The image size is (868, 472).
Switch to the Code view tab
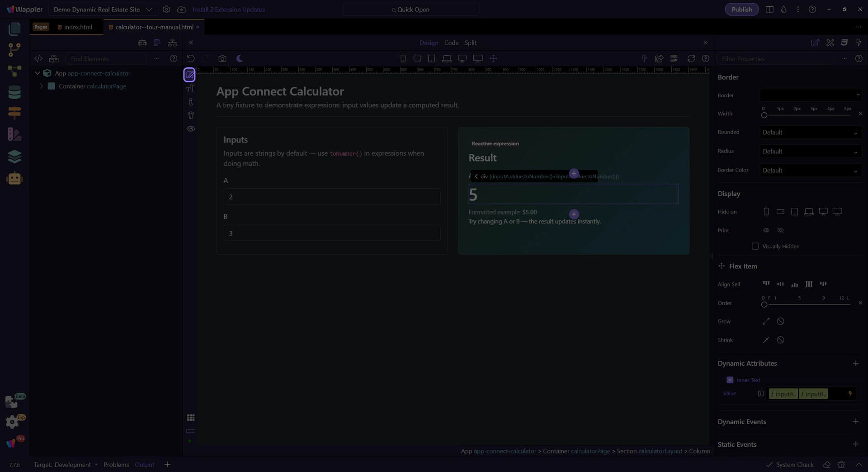451,43
